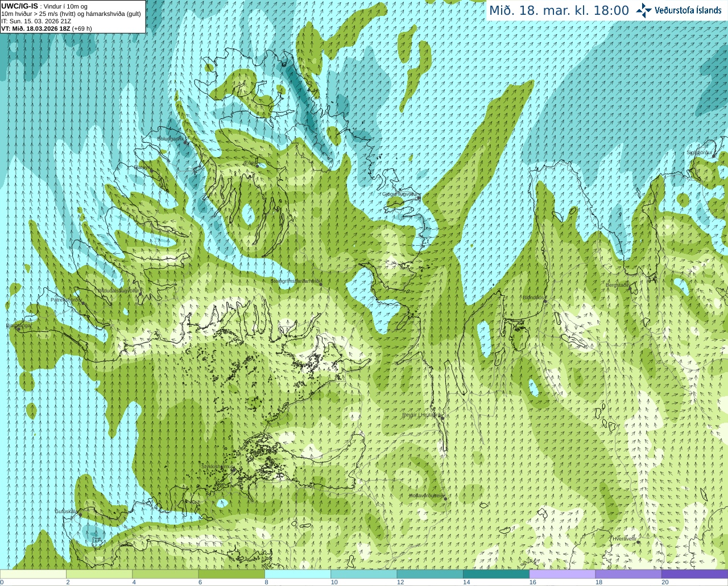Click the 2–4 m/s light green legend swatch
728x586 pixels.
click(x=99, y=574)
